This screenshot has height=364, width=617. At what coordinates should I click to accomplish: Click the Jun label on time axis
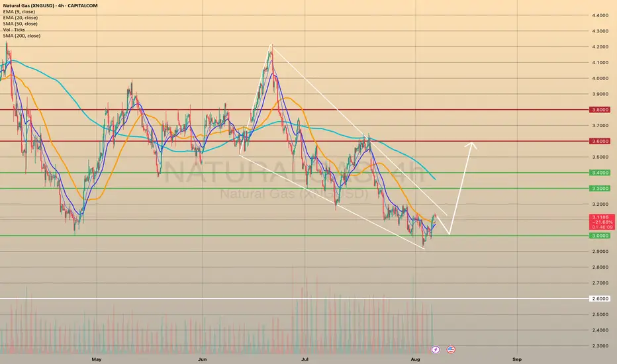pos(203,359)
